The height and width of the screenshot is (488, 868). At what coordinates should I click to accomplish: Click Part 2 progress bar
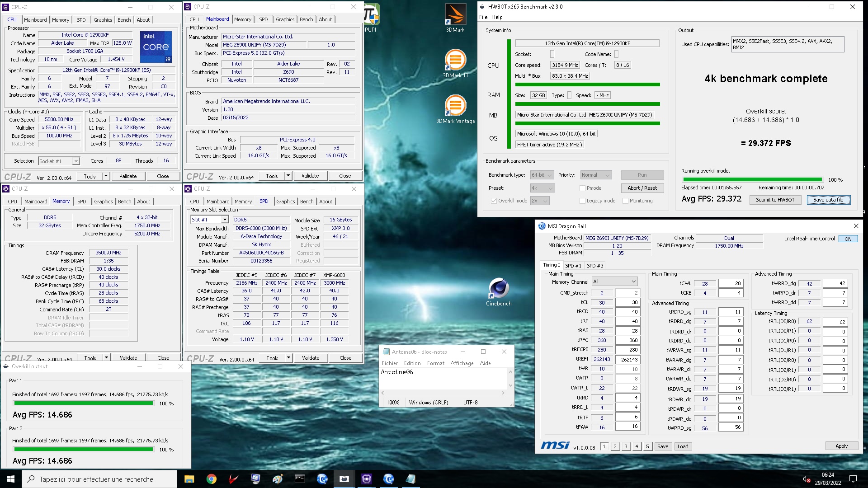(x=84, y=450)
